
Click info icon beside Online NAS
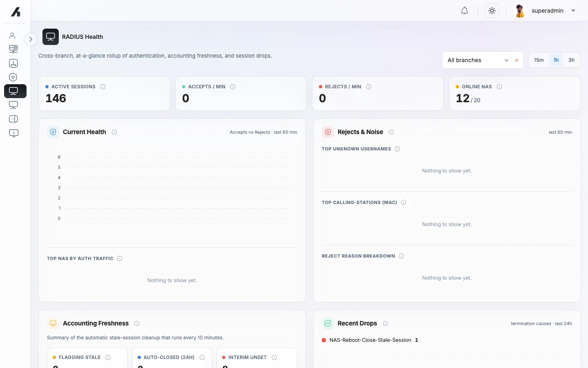499,87
